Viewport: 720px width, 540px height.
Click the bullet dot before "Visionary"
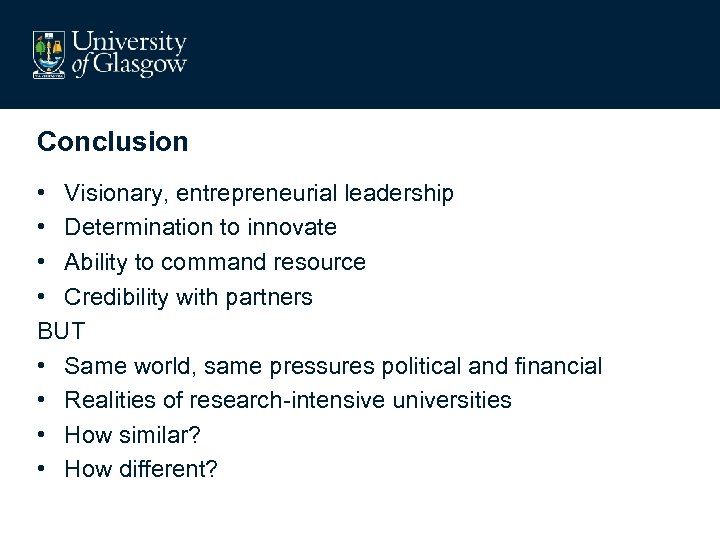pos(42,193)
